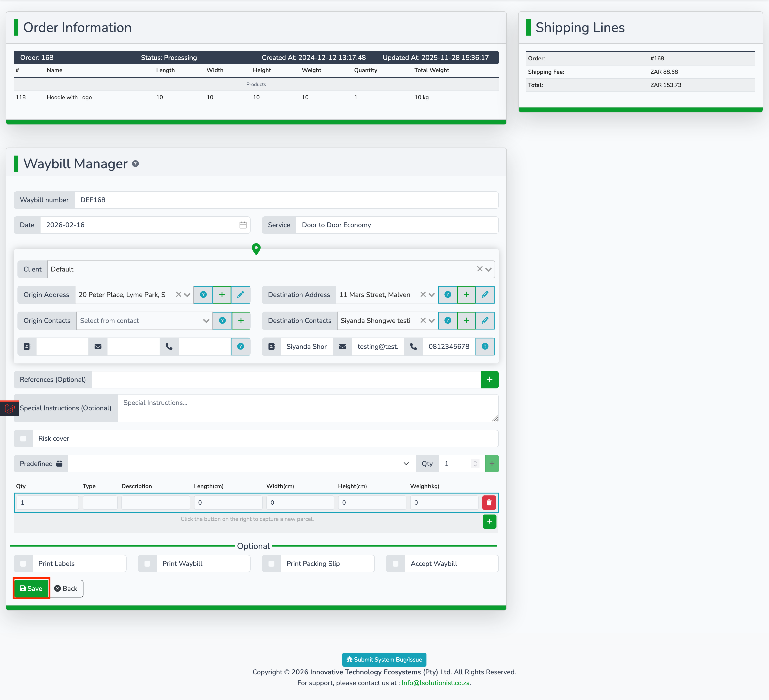Click the Service field Door to Door Economy
This screenshot has height=700, width=769.
tap(397, 225)
